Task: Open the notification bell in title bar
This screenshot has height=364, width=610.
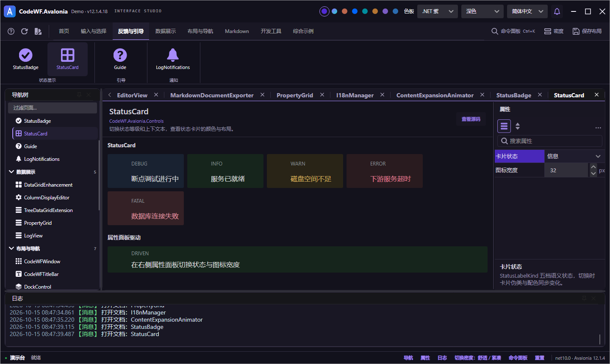Action: (557, 11)
